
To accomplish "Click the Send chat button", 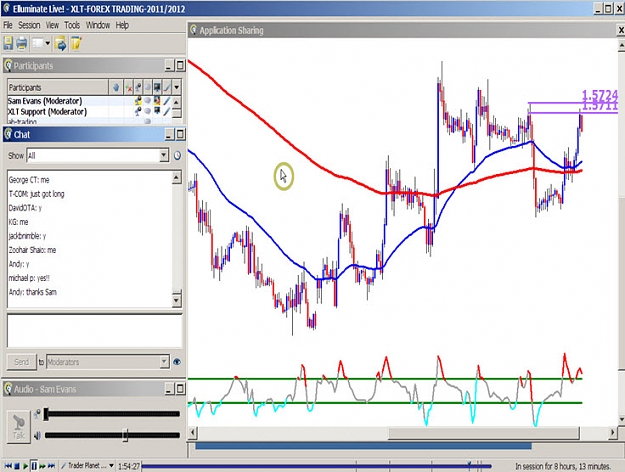I will click(22, 362).
